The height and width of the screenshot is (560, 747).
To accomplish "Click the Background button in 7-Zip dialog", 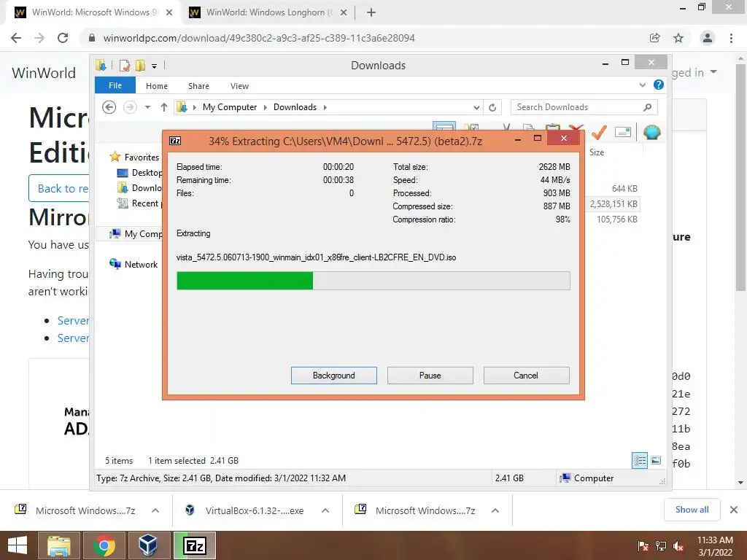I will pos(333,376).
